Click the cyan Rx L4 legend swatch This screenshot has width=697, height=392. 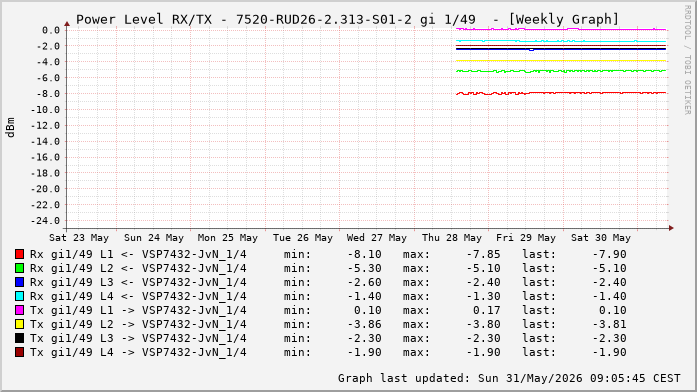[19, 296]
